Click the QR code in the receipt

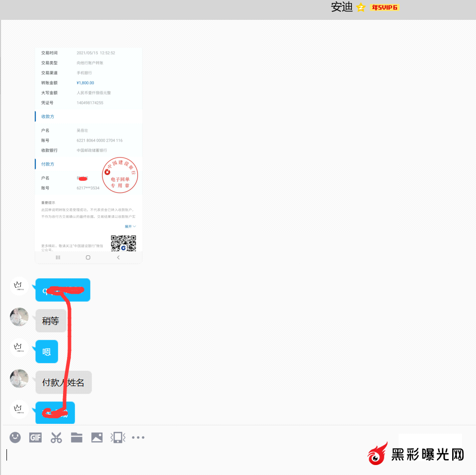[123, 243]
